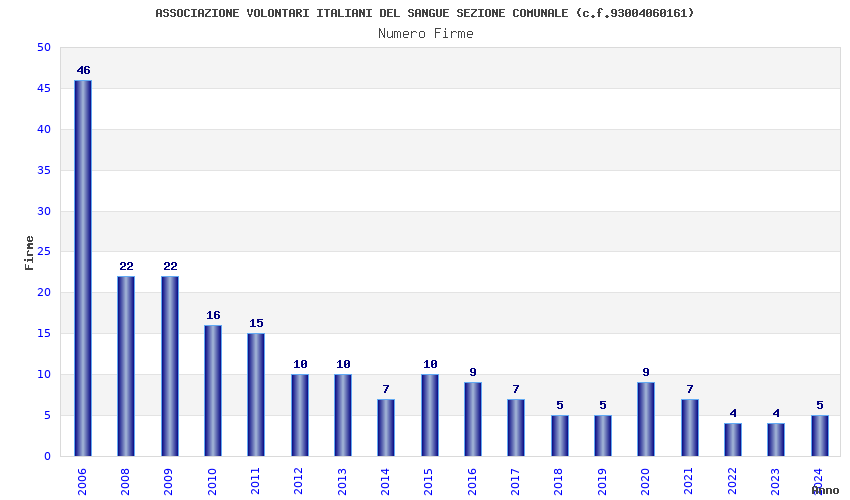The width and height of the screenshot is (850, 500).
Task: Select the 2019 bar
Action: tap(603, 435)
